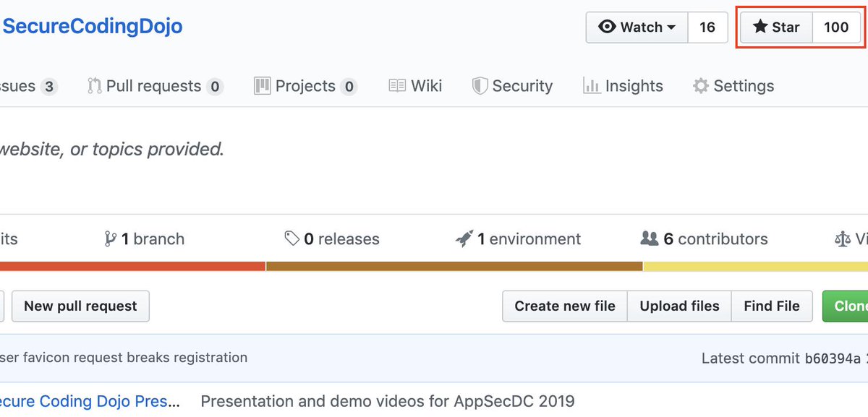Open the favicon request commit message

(124, 358)
